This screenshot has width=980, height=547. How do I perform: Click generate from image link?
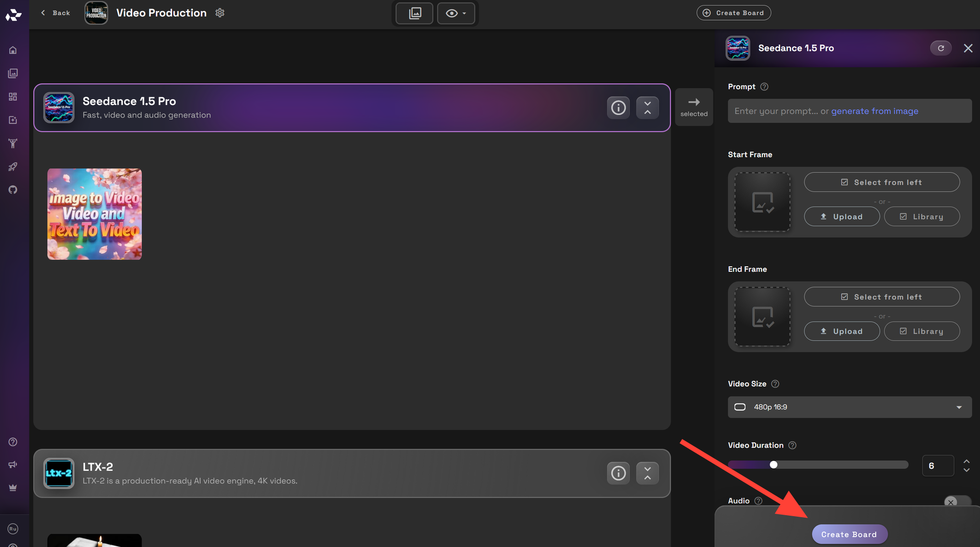click(875, 111)
